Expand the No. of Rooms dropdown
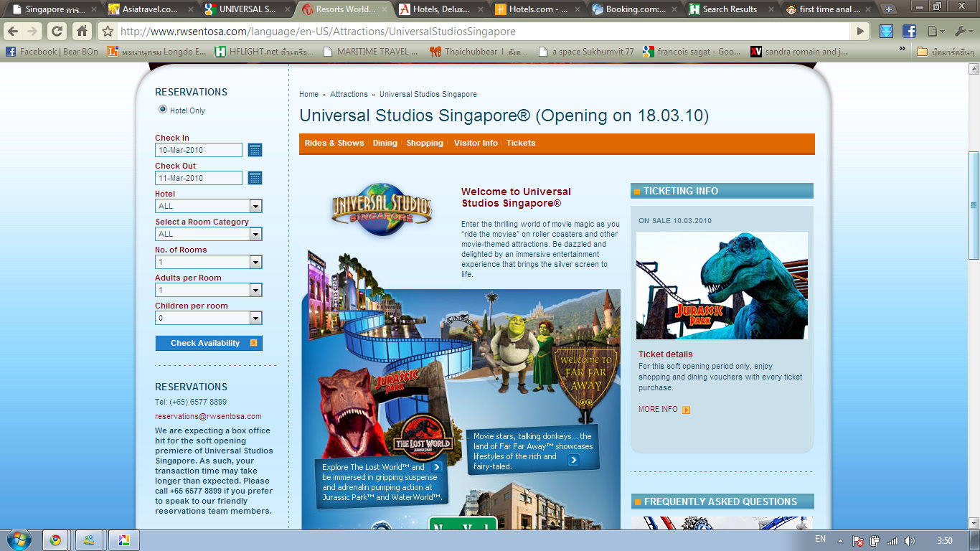980x551 pixels. tap(255, 262)
